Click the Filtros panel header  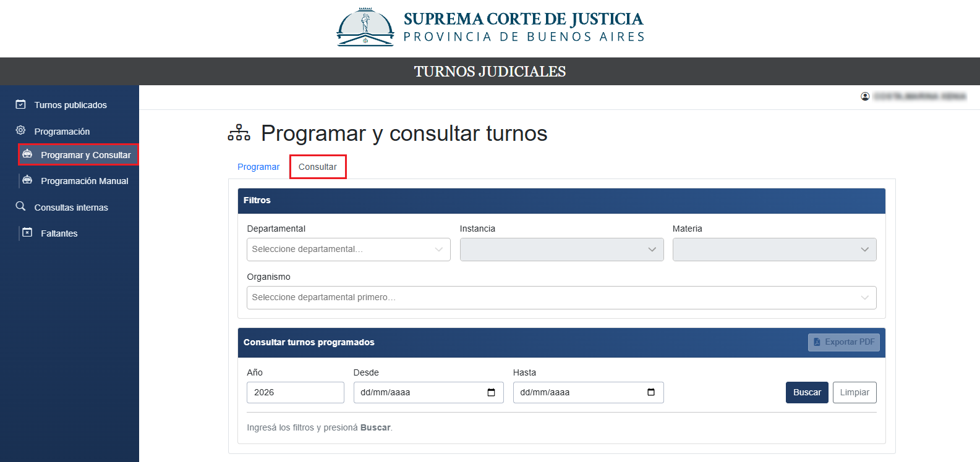[x=561, y=201]
